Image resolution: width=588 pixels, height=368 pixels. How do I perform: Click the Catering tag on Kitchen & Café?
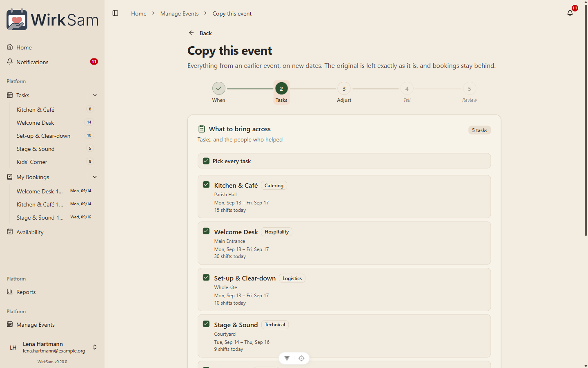[x=274, y=185]
